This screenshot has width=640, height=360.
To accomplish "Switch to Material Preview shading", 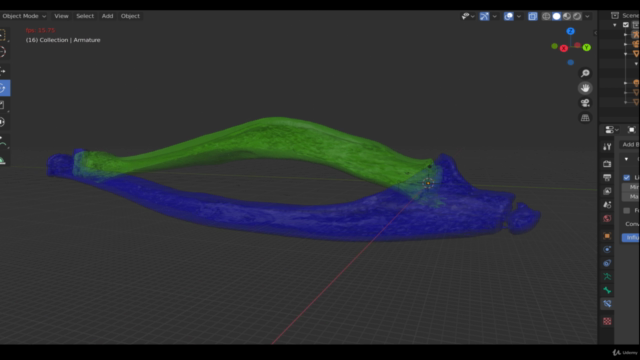I will (567, 16).
